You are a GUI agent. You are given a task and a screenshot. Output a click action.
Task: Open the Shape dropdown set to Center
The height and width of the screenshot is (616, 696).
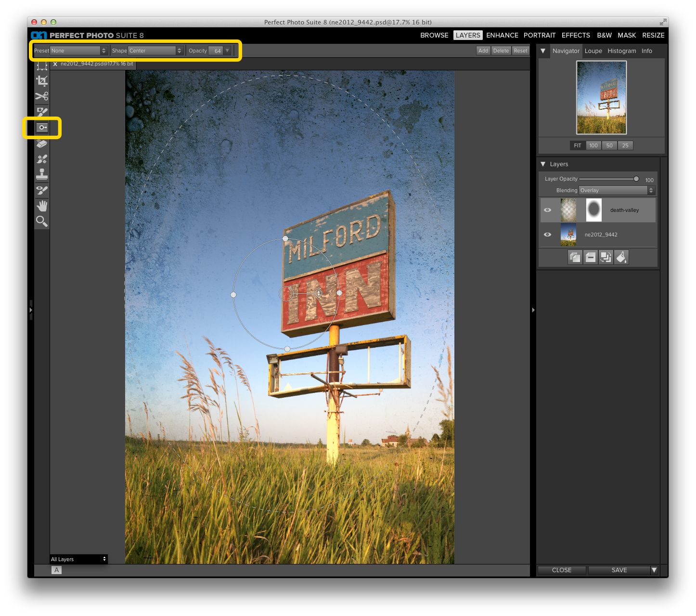tap(155, 51)
